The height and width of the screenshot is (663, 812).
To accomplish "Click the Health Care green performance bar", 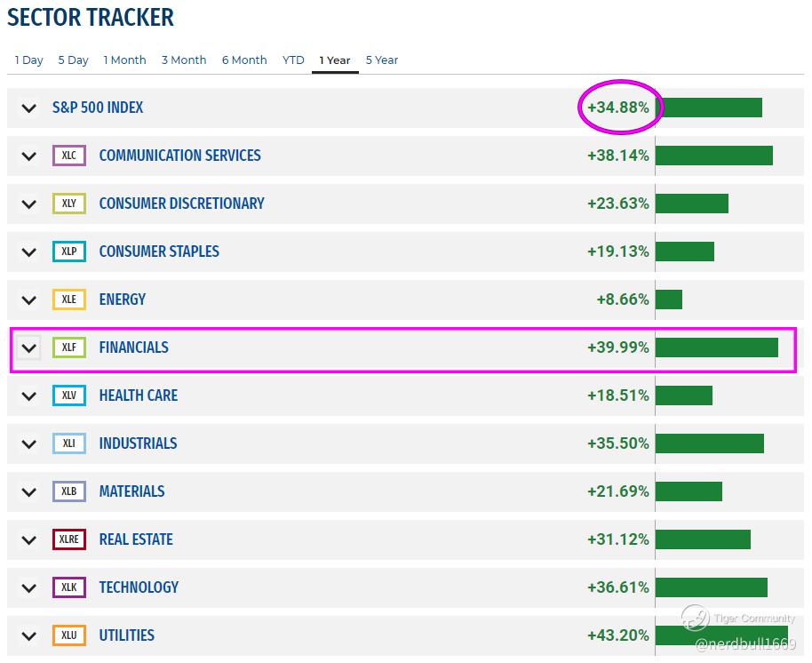I will 684,395.
